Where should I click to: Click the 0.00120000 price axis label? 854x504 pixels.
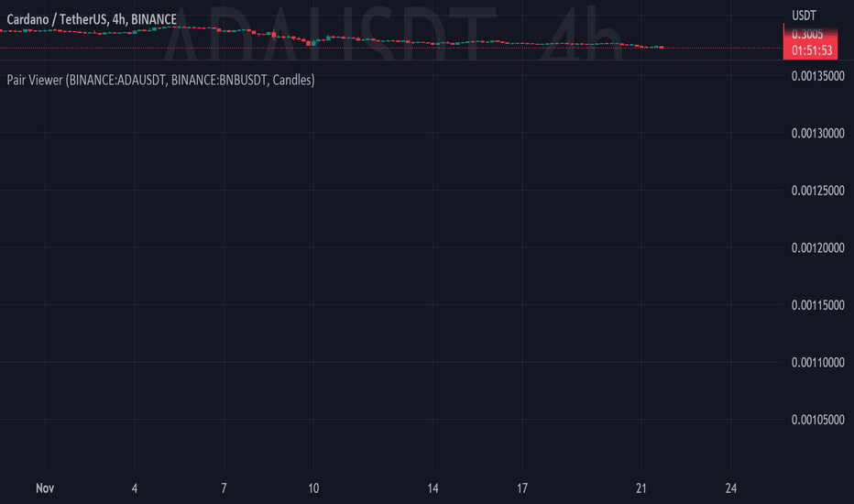click(818, 248)
